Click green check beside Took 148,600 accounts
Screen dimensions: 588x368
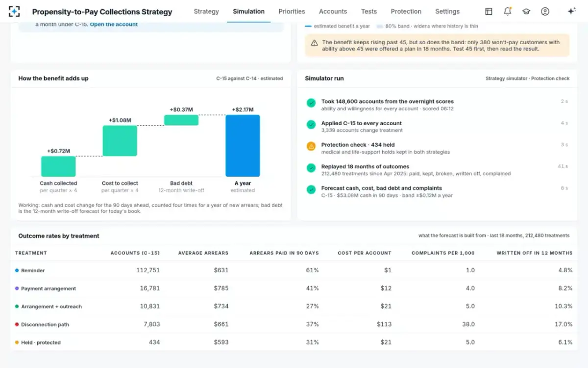coord(311,103)
